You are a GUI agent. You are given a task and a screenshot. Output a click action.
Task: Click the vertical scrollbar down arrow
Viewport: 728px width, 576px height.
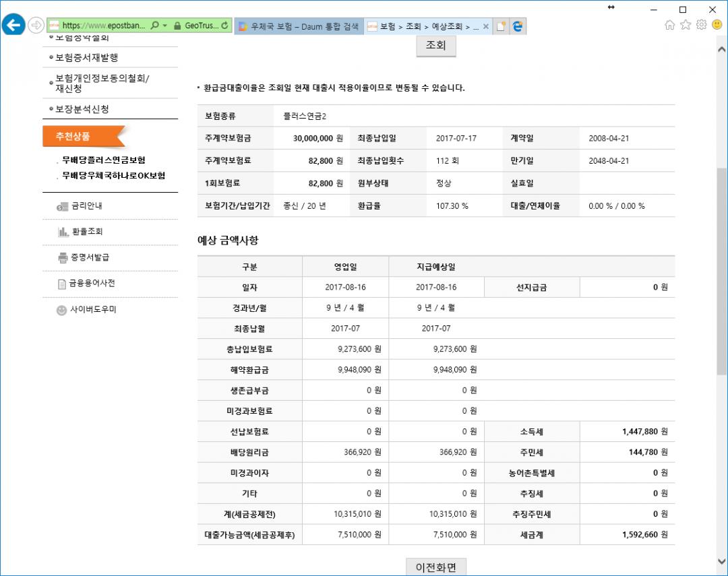[x=721, y=561]
